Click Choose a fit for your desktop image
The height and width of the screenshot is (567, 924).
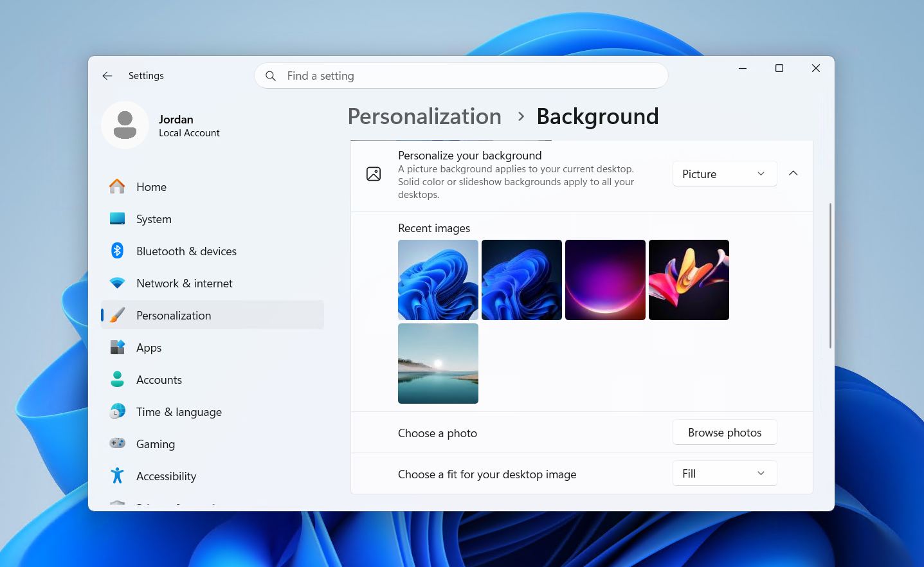(487, 474)
